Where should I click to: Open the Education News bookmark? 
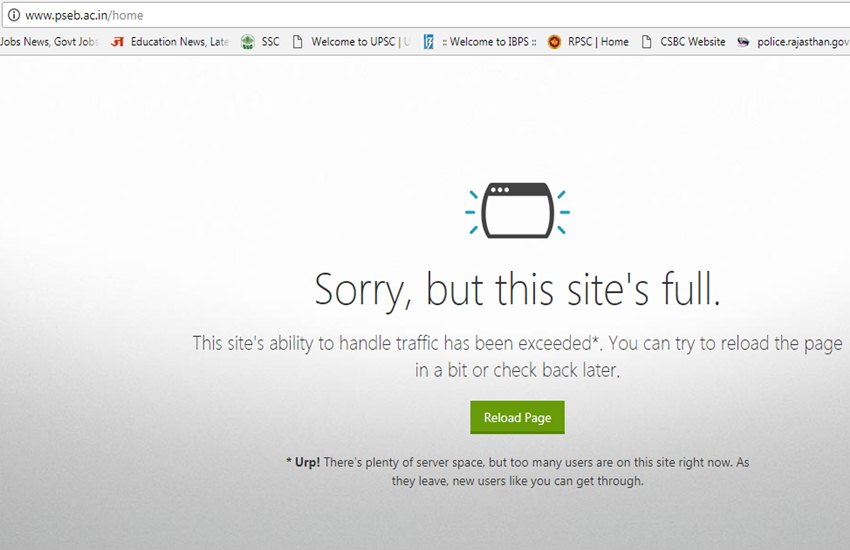coord(179,42)
